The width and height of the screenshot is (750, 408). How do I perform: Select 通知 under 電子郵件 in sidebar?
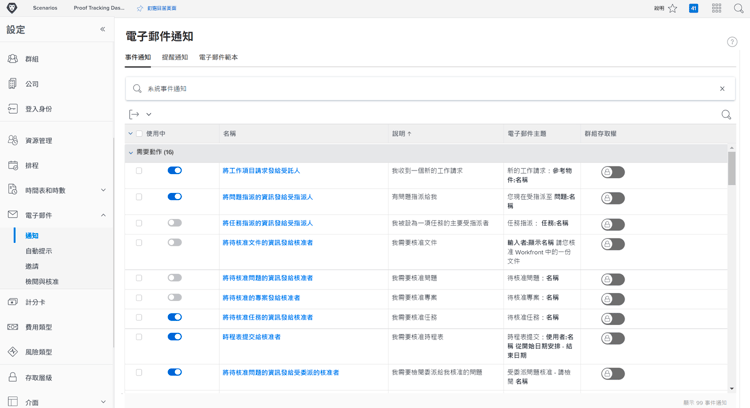point(32,235)
